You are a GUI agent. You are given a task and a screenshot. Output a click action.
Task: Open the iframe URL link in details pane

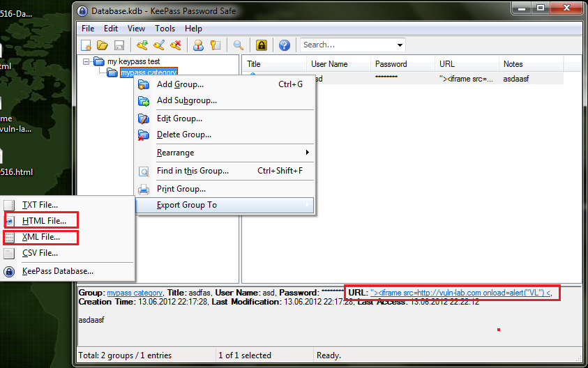pos(460,293)
